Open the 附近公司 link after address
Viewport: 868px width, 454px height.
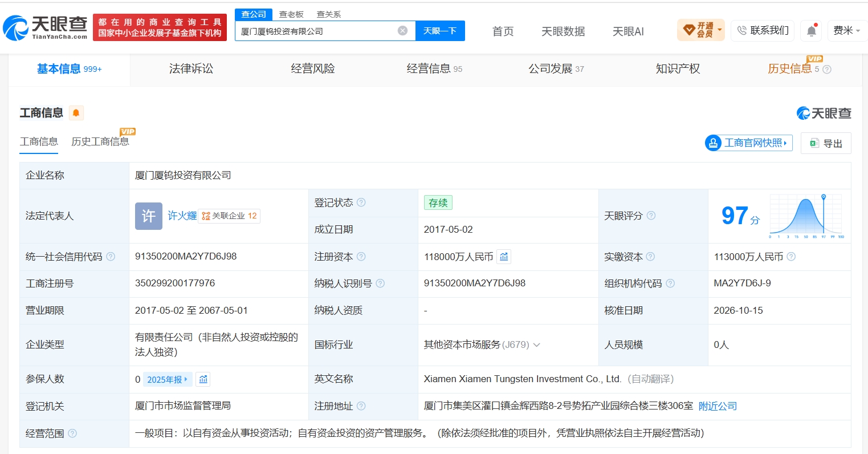(x=718, y=406)
